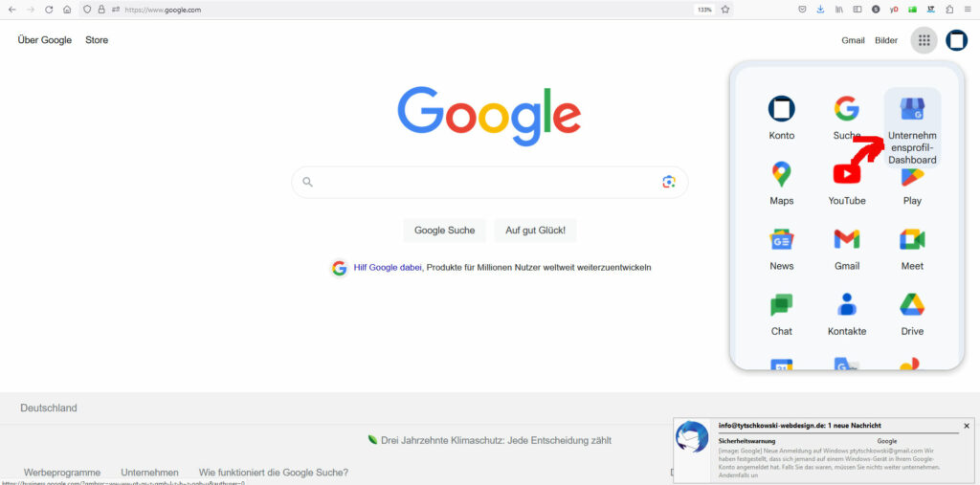Open the Über Google link
980x485 pixels.
click(x=45, y=40)
